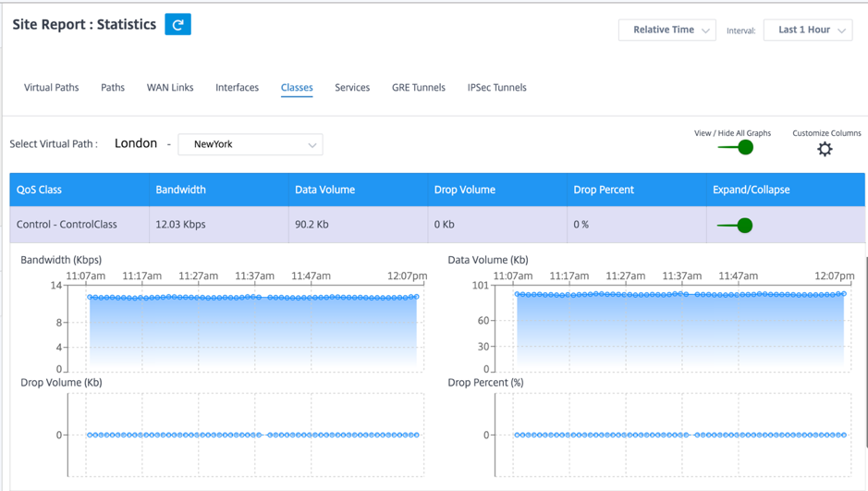Click the 90.2 Kb data volume value

coord(312,225)
